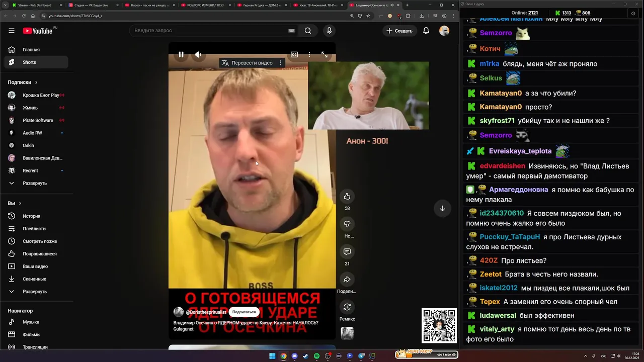Open the 'Крошка Енот Play' subscription

[36, 95]
